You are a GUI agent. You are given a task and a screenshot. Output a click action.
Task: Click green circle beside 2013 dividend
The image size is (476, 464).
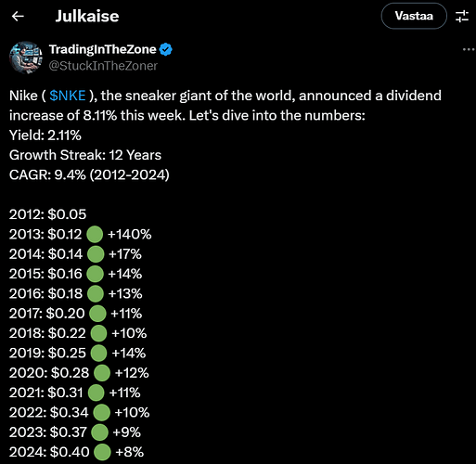tap(95, 235)
